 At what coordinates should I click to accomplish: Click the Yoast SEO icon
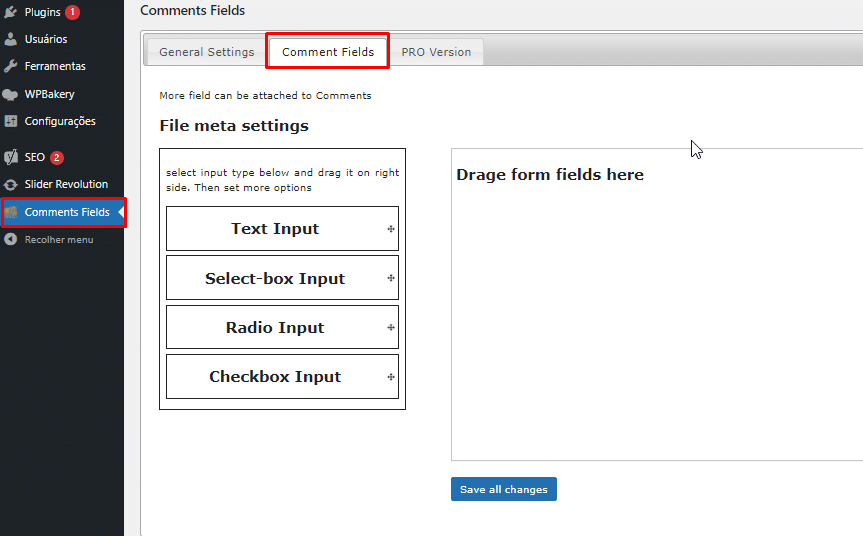pos(10,157)
